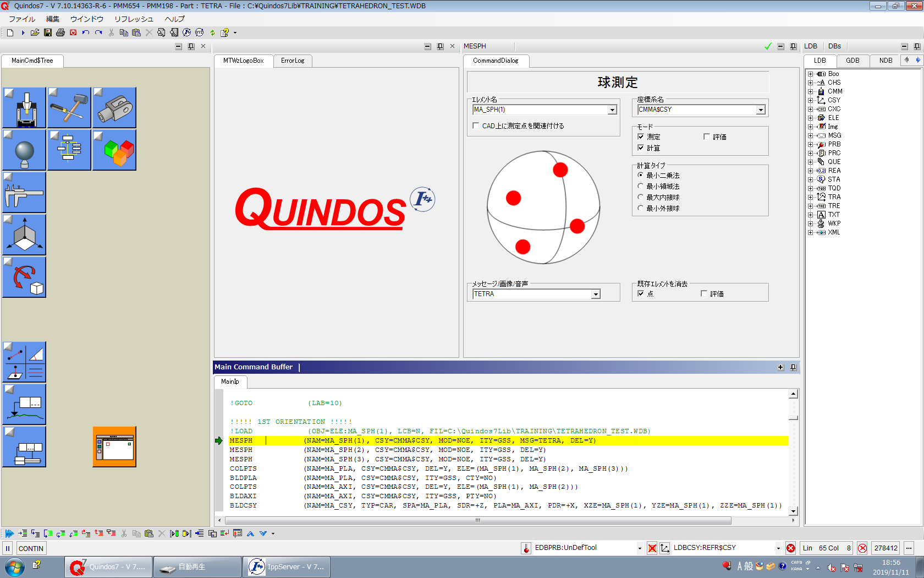Viewport: 924px width, 578px height.
Task: Click the red power stop icon
Action: tap(73, 32)
